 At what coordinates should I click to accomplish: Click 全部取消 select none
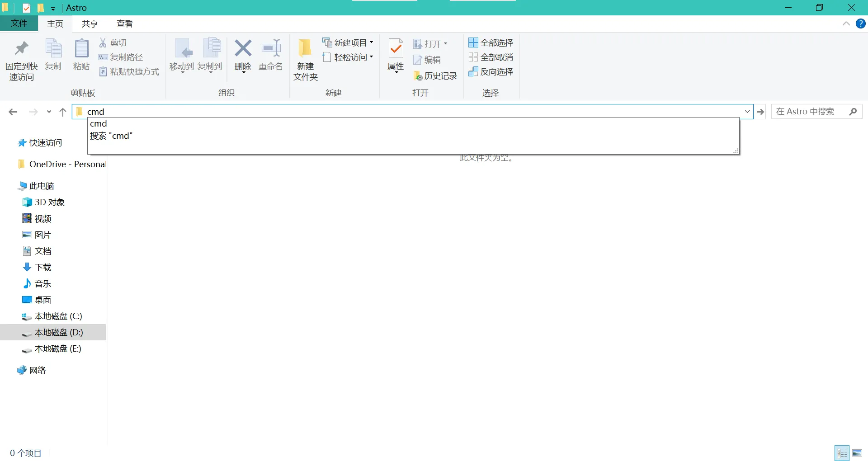(x=491, y=57)
